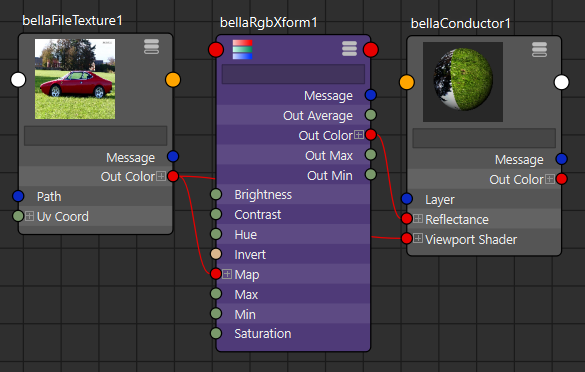
Task: Toggle view mode icon on bellaConductor1 node
Action: pyautogui.click(x=539, y=50)
